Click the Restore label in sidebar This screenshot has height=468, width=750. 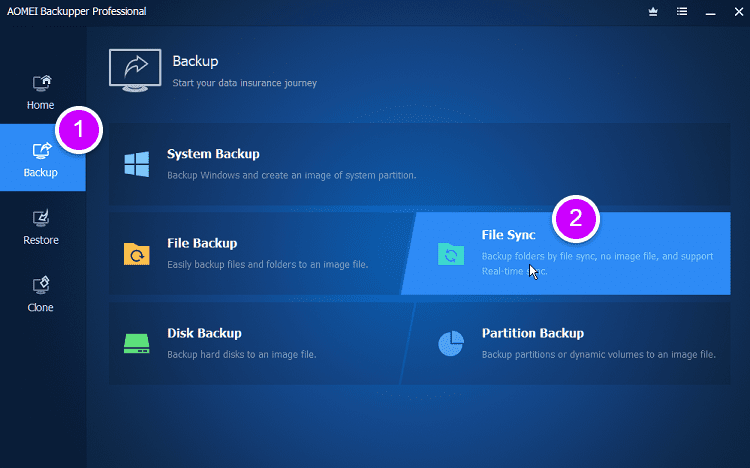(x=41, y=240)
